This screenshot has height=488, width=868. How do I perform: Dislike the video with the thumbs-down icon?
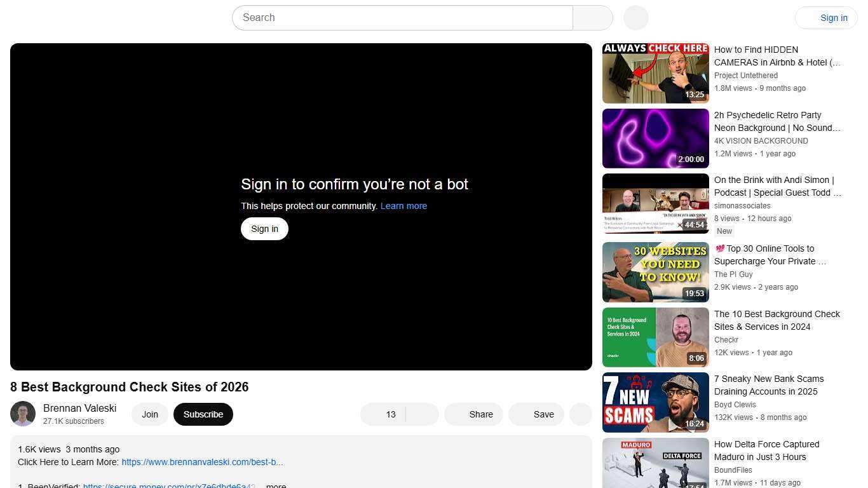[x=423, y=414]
